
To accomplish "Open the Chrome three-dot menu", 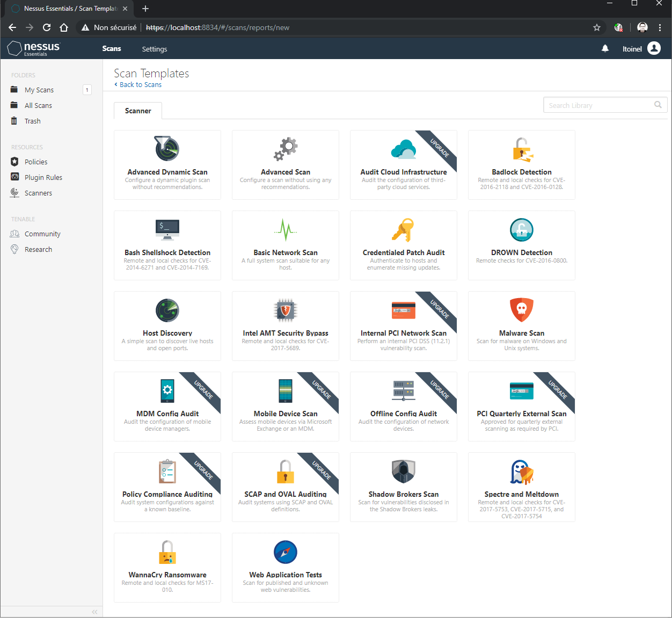I will click(x=660, y=27).
